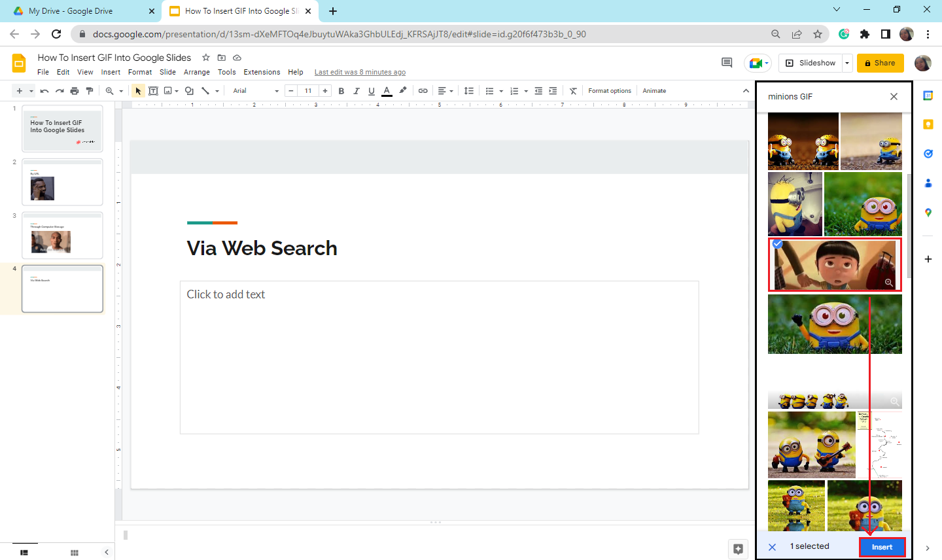Apply Bold formatting
This screenshot has height=560, width=942.
[341, 91]
